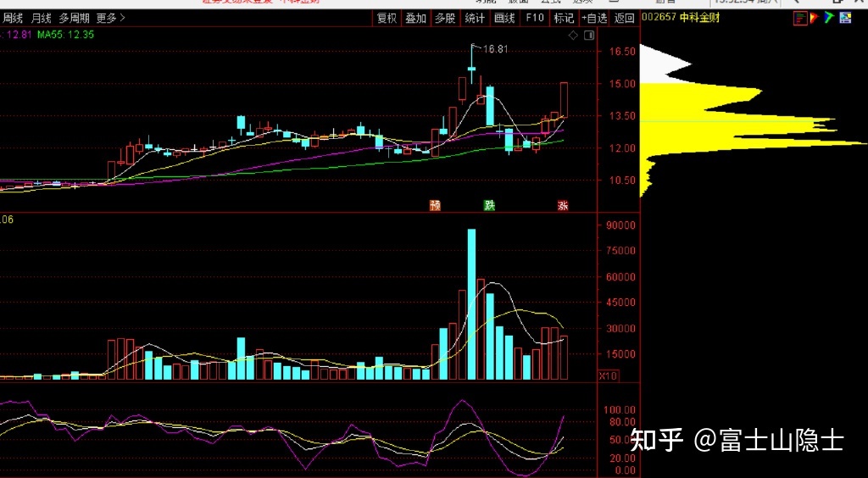The height and width of the screenshot is (478, 868).
Task: Toggle the side panel icon next to diamond
Action: click(589, 36)
